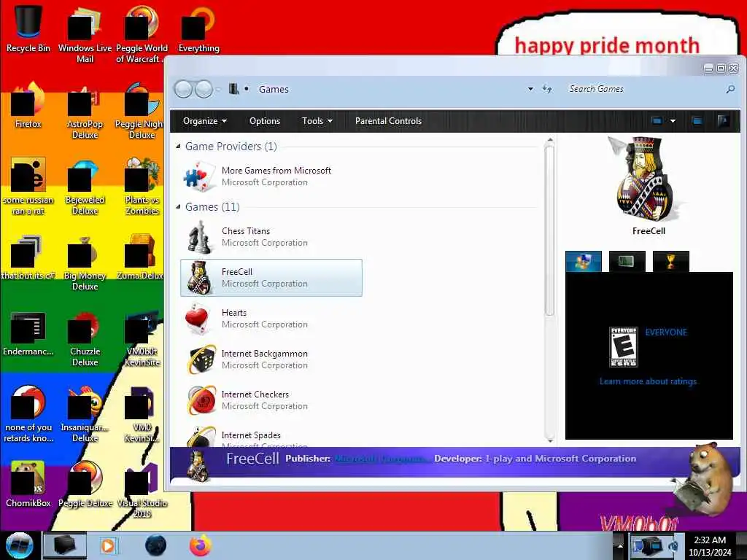Launch Windows Live Mail from desktop

point(85,34)
